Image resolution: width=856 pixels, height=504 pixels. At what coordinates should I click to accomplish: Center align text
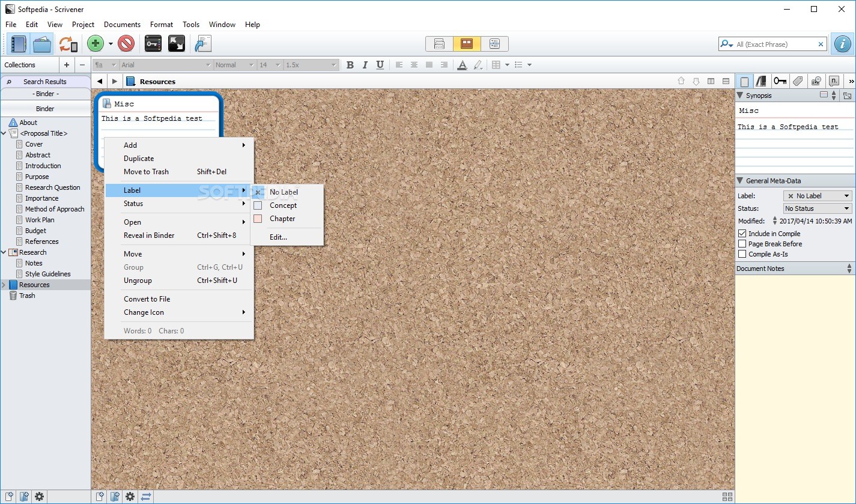pyautogui.click(x=414, y=65)
